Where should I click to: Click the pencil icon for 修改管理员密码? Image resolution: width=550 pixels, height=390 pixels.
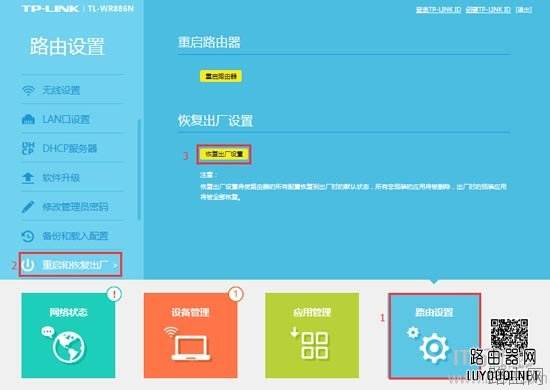(x=28, y=207)
